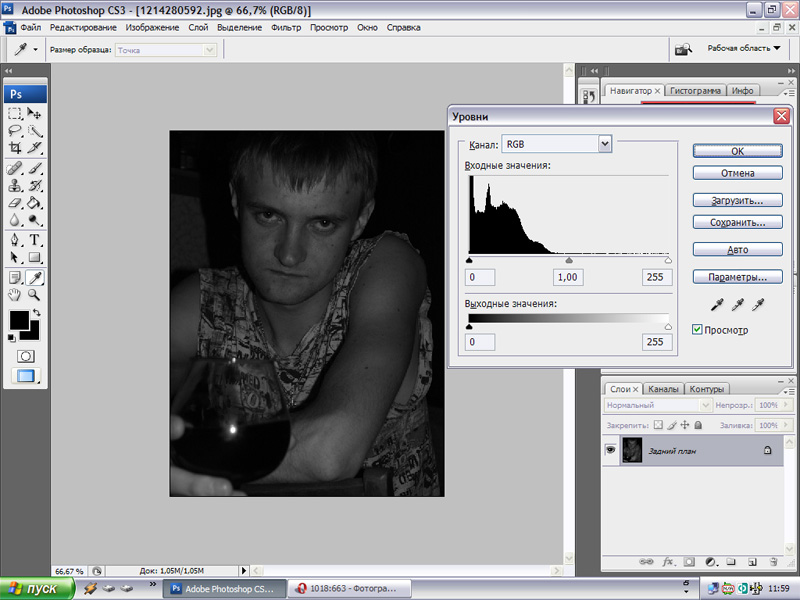Viewport: 800px width, 600px height.
Task: Open Layers panel options menu
Action: click(x=788, y=391)
